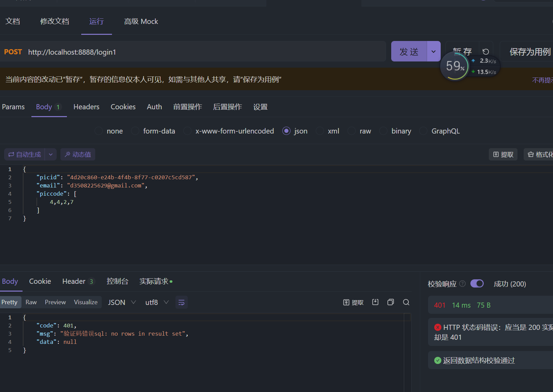Screen dimensions: 553x392
Task: Click the 暂存 button
Action: point(462,52)
